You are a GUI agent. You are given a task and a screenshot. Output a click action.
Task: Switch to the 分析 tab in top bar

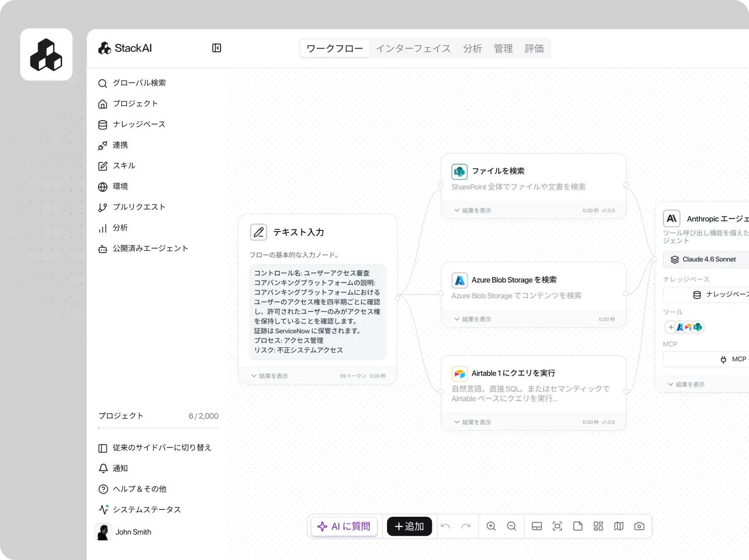[472, 49]
